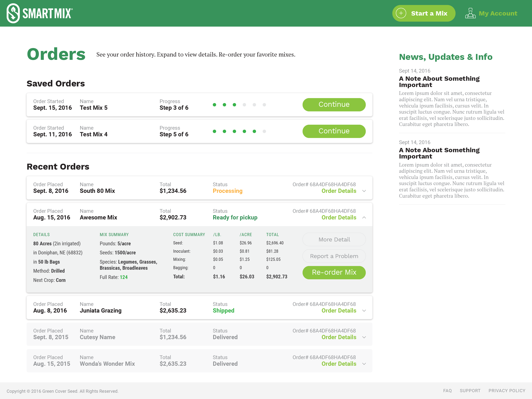Expand Juniata Grazing order chevron
Screen dimensions: 532x399
(x=364, y=311)
